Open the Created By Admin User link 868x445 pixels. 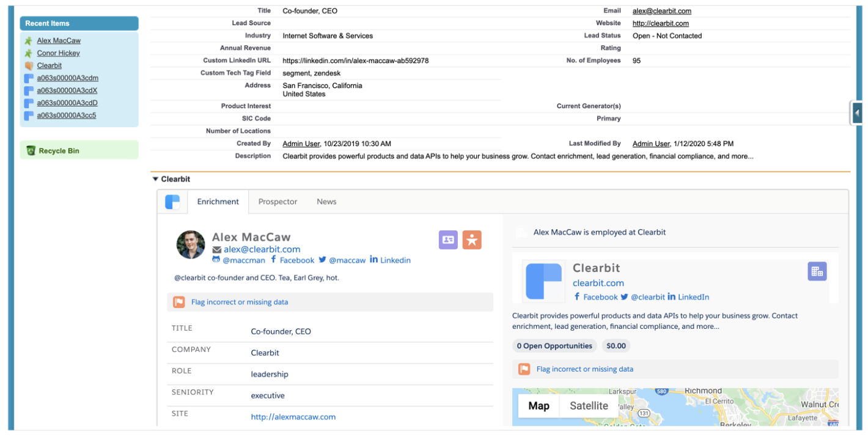click(301, 144)
